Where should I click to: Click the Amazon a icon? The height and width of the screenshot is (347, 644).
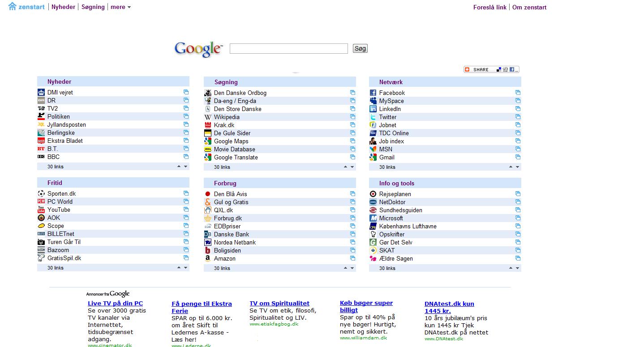[208, 258]
